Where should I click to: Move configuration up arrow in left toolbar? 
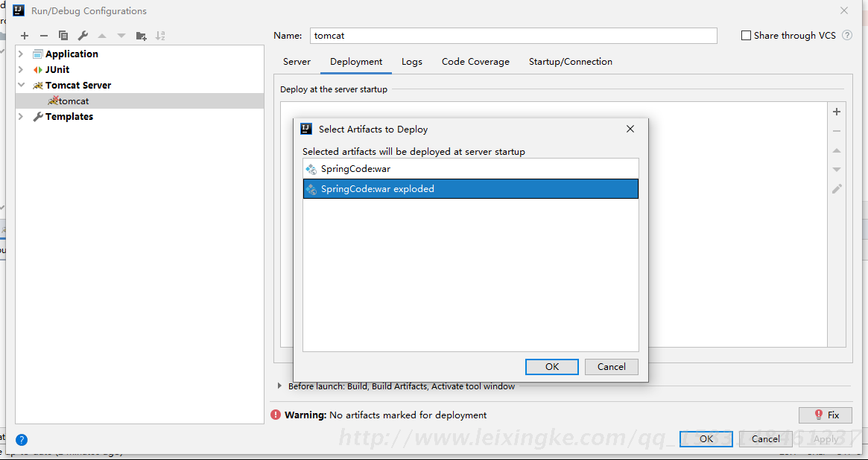click(102, 36)
